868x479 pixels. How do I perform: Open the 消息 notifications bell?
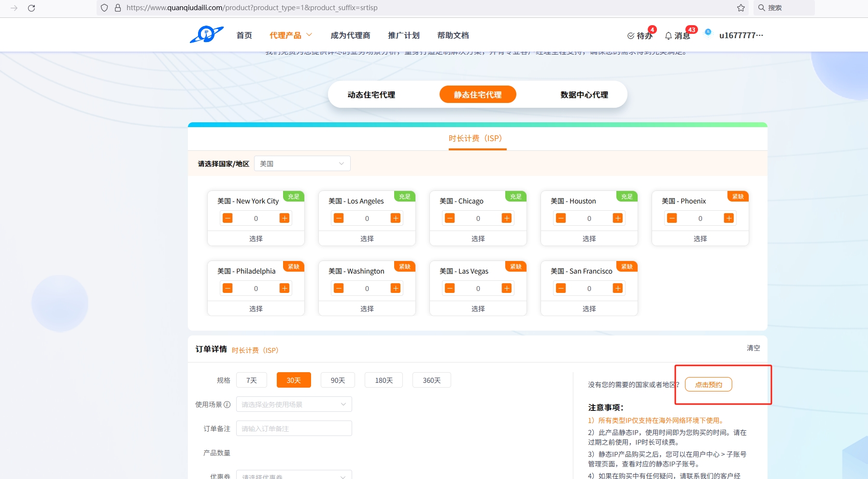669,36
